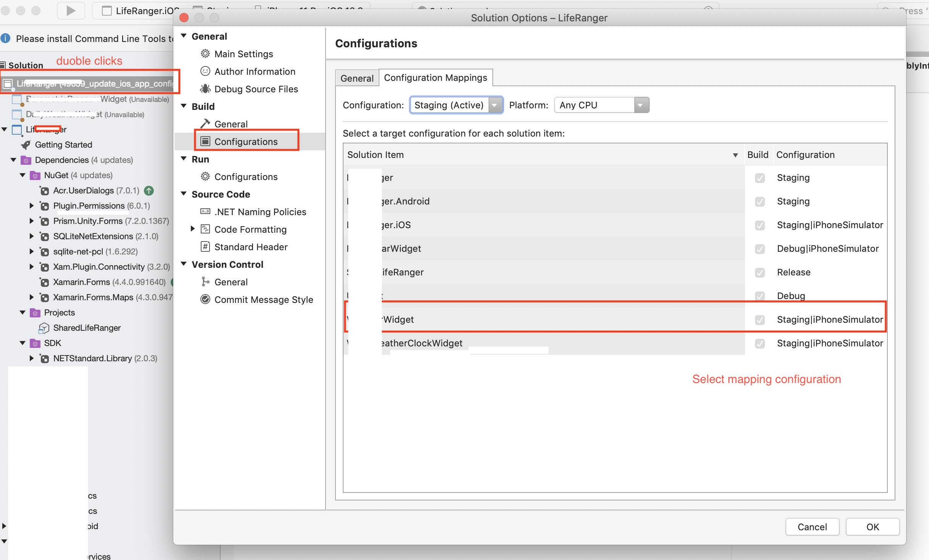Click the Version Control General branch icon
The image size is (929, 560).
point(205,282)
